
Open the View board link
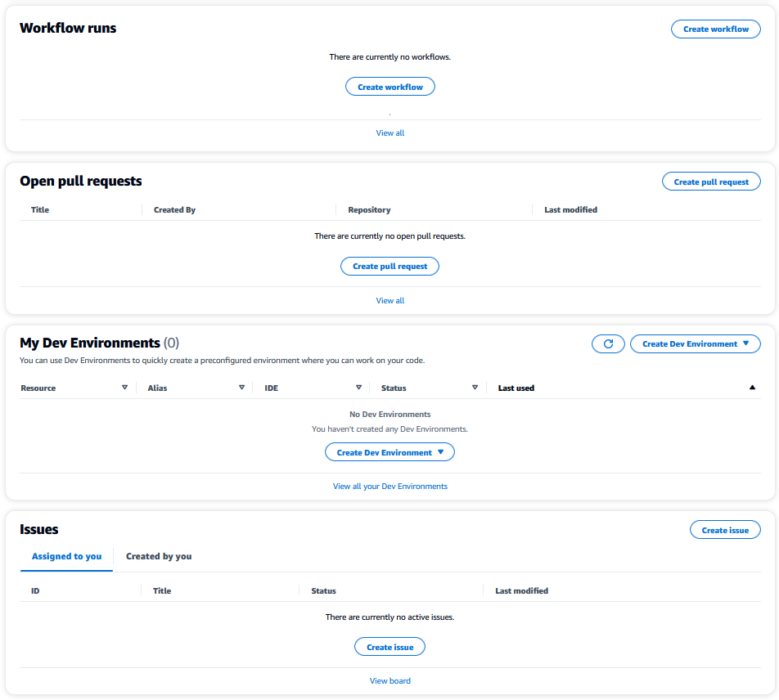[389, 680]
